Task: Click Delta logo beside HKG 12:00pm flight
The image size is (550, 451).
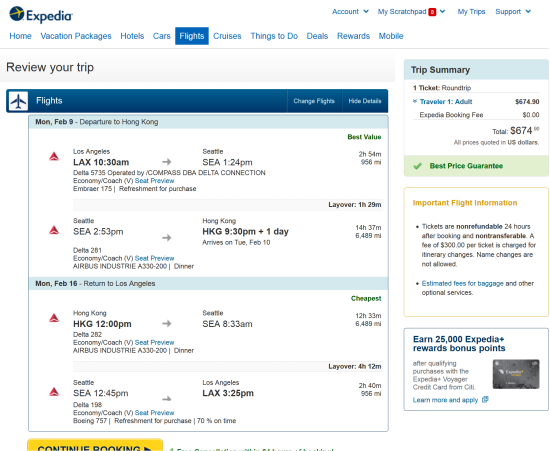Action: [54, 318]
